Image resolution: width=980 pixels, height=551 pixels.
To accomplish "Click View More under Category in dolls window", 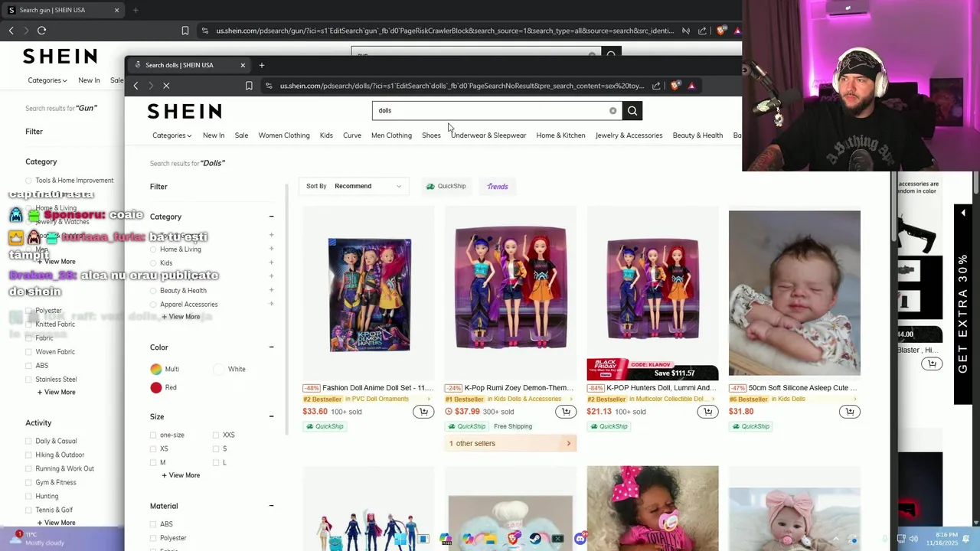I will 181,317.
